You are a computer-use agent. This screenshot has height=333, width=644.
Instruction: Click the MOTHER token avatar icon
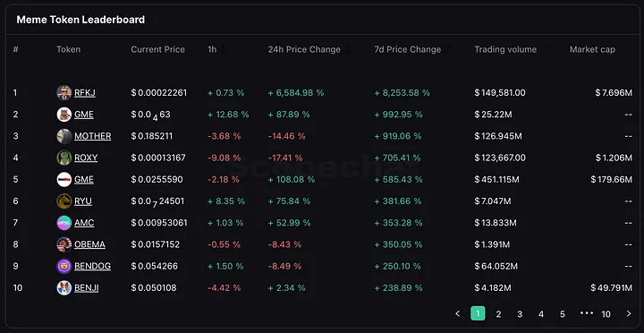[x=64, y=136]
